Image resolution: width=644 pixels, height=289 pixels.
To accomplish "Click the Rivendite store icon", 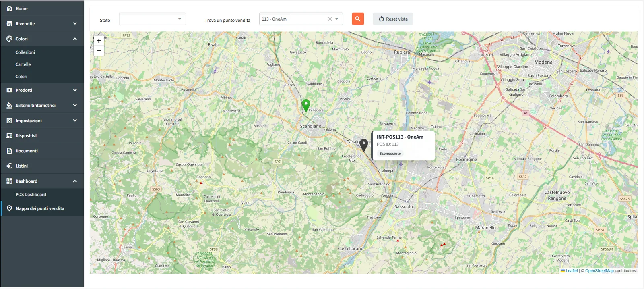I will coord(9,24).
